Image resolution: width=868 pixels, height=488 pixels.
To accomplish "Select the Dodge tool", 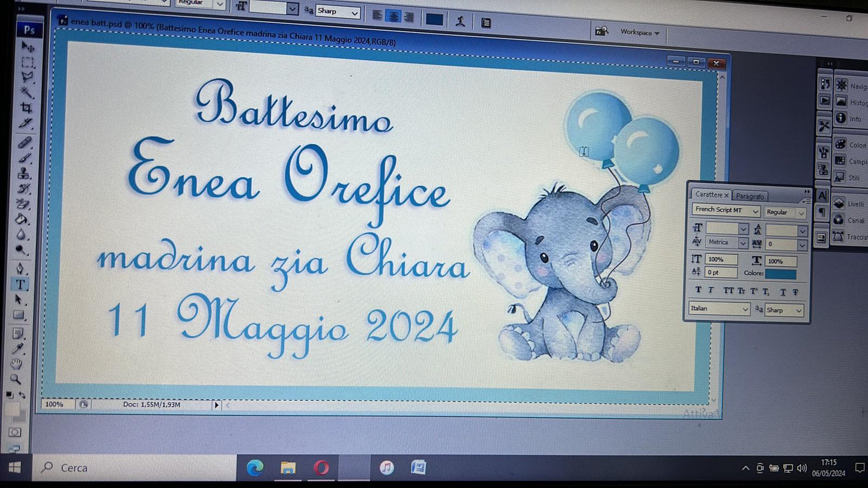I will point(21,250).
